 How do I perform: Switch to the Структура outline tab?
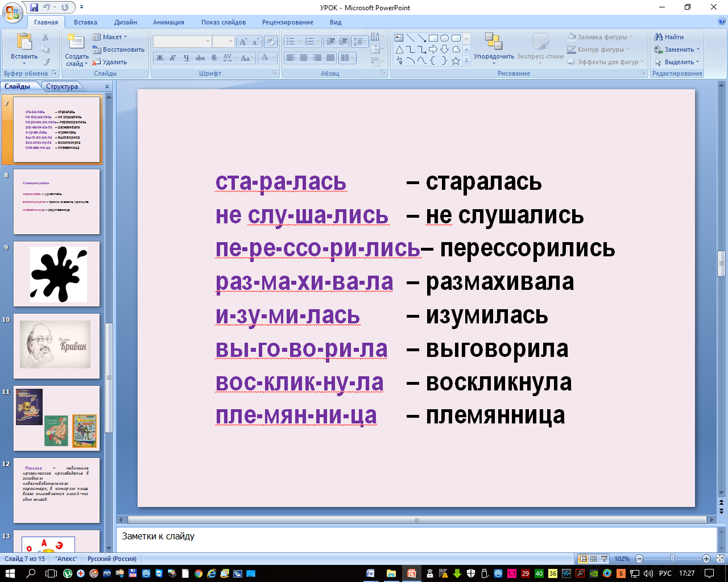coord(62,86)
